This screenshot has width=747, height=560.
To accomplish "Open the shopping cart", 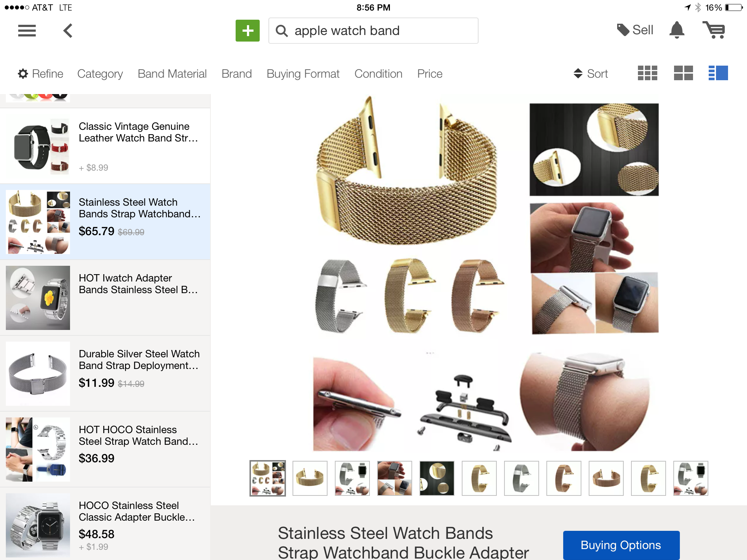I will 714,30.
